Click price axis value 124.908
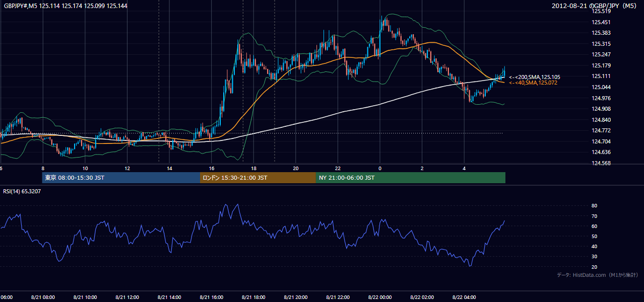The image size is (644, 302). (601, 109)
